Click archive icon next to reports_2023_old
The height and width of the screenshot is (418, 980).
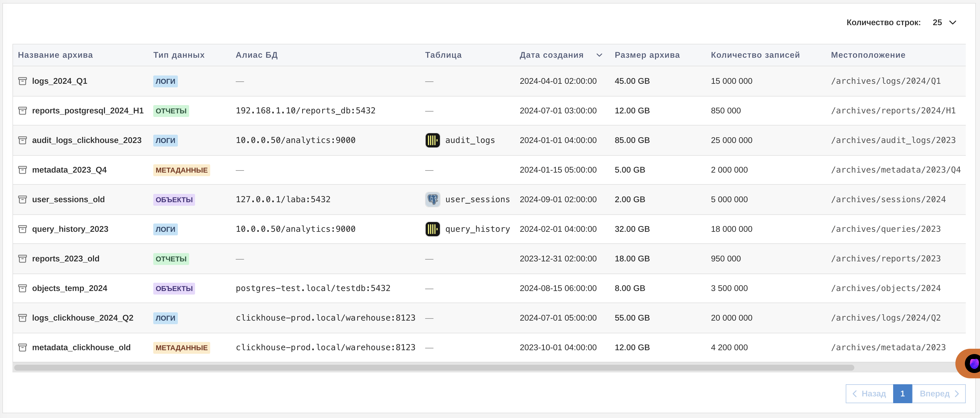tap(23, 259)
